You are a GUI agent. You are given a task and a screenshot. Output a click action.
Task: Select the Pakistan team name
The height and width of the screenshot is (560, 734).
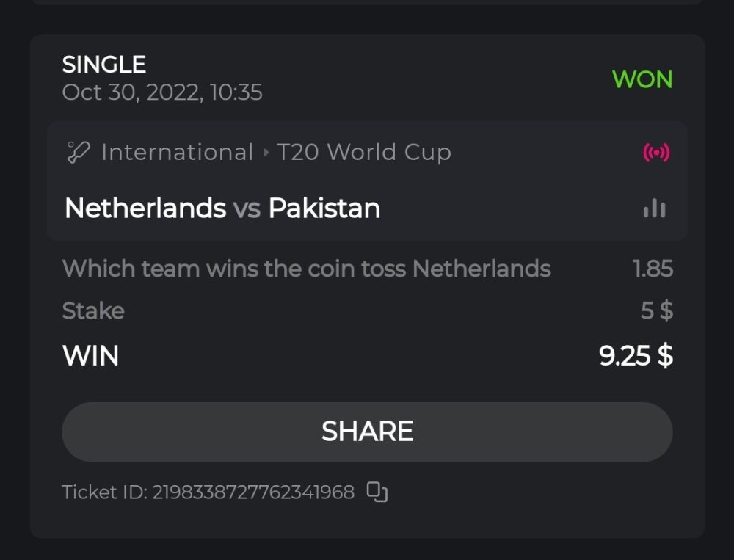324,208
